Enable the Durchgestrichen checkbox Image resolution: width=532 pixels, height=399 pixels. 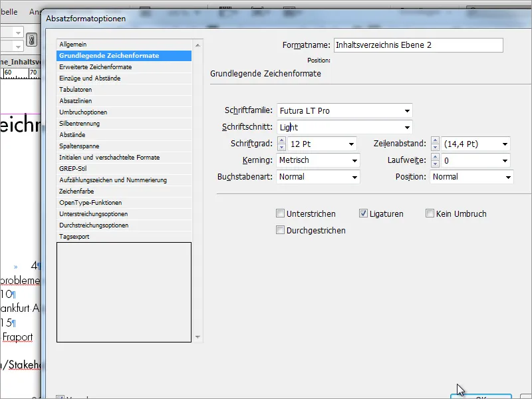pos(280,230)
